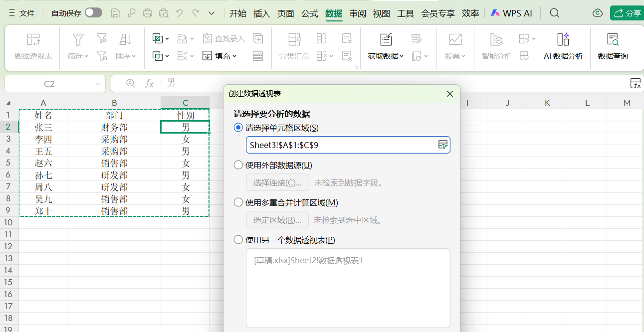
Task: Open the 文件 menu
Action: click(x=22, y=13)
